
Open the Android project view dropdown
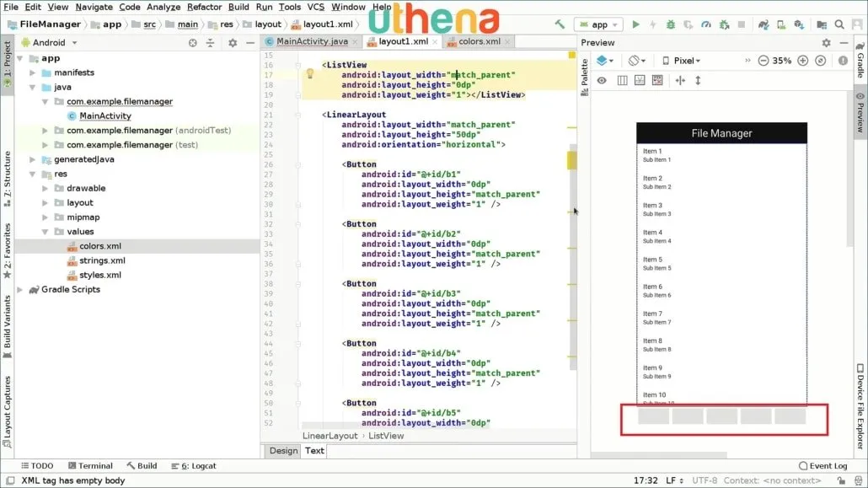click(49, 43)
